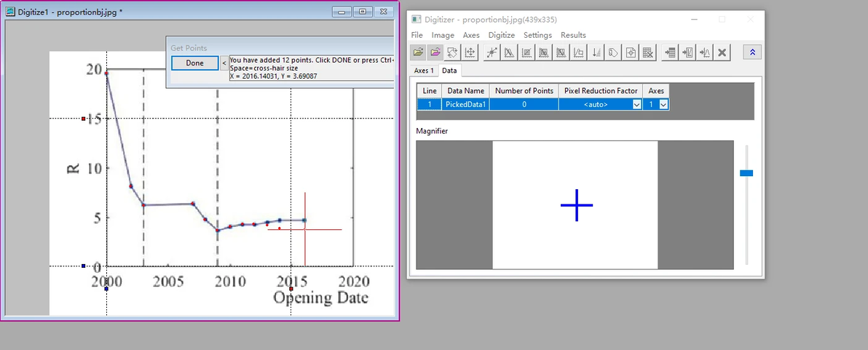Click the arrow button beside Done

(x=224, y=63)
